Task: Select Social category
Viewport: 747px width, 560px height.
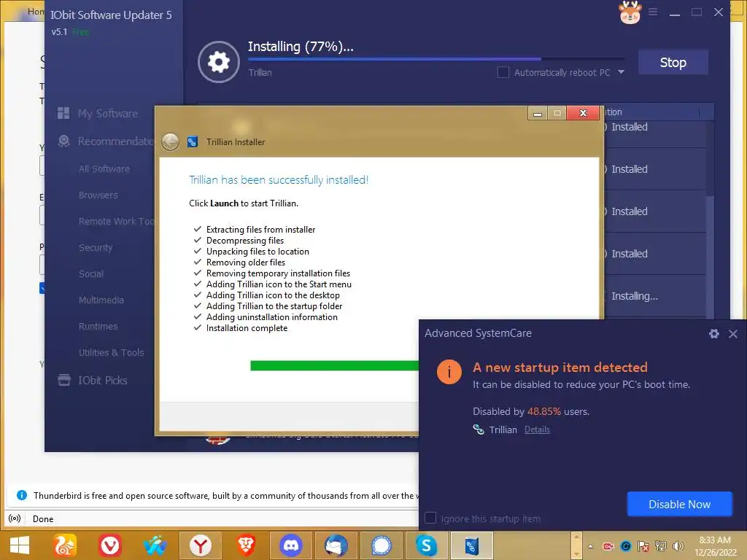Action: pyautogui.click(x=91, y=274)
